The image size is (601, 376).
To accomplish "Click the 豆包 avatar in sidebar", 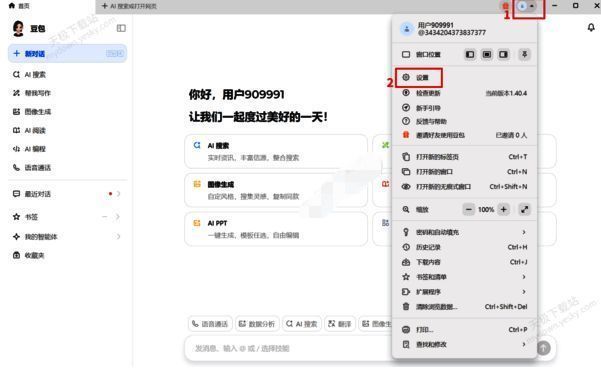I will (x=18, y=29).
